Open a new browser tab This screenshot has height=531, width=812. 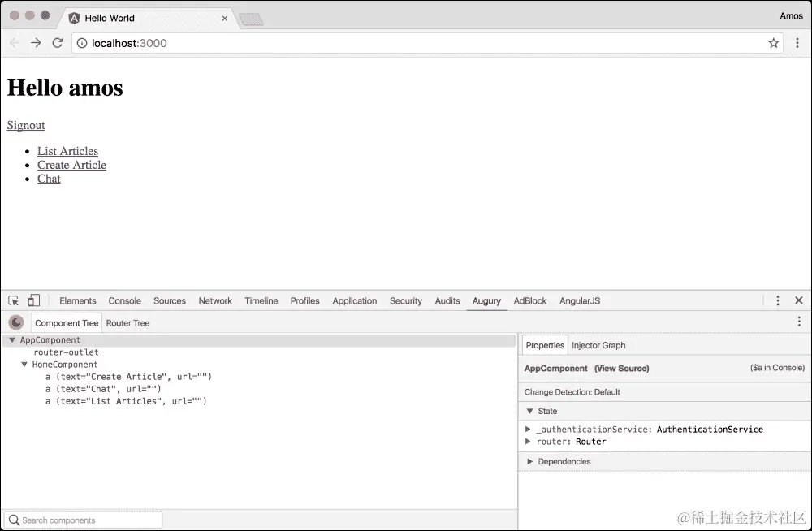[251, 19]
